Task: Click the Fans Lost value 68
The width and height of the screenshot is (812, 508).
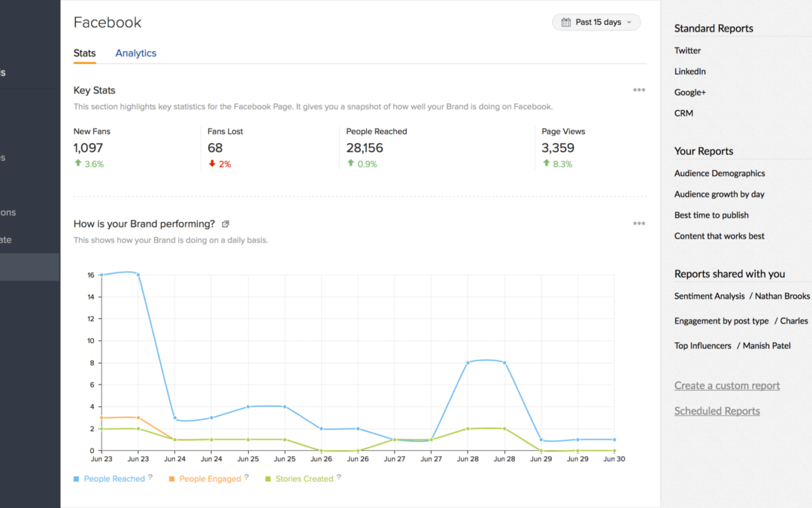Action: [215, 148]
